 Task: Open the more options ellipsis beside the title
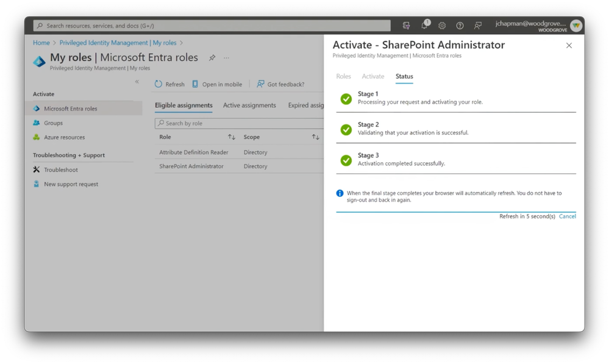pos(226,58)
